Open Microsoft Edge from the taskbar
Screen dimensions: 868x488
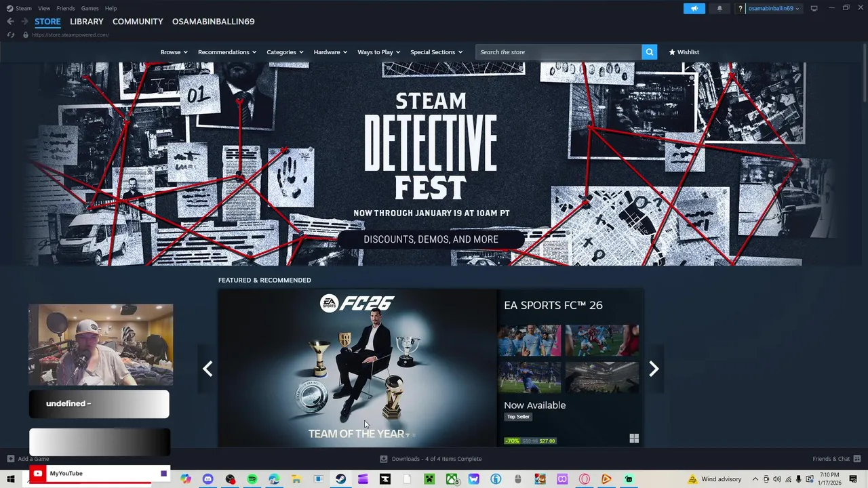pyautogui.click(x=274, y=479)
